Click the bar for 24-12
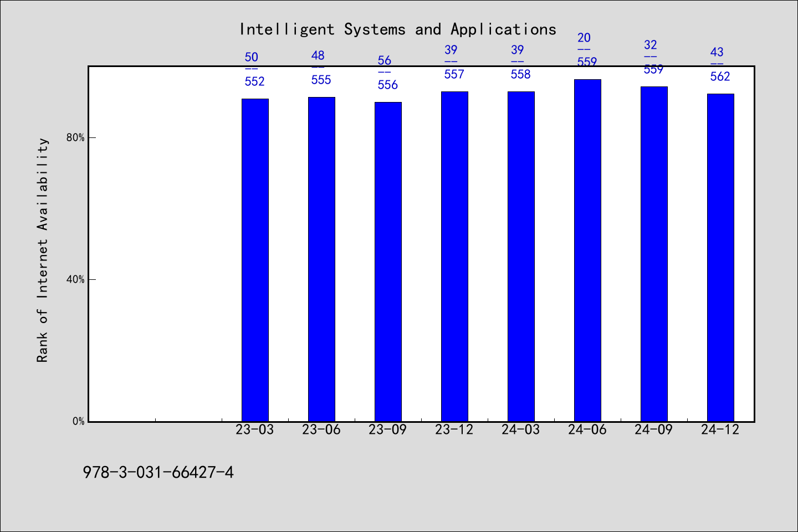Image resolution: width=798 pixels, height=532 pixels. 720,258
